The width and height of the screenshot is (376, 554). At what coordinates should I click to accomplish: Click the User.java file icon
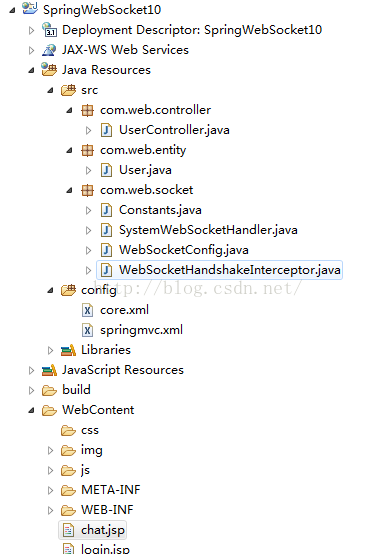106,170
